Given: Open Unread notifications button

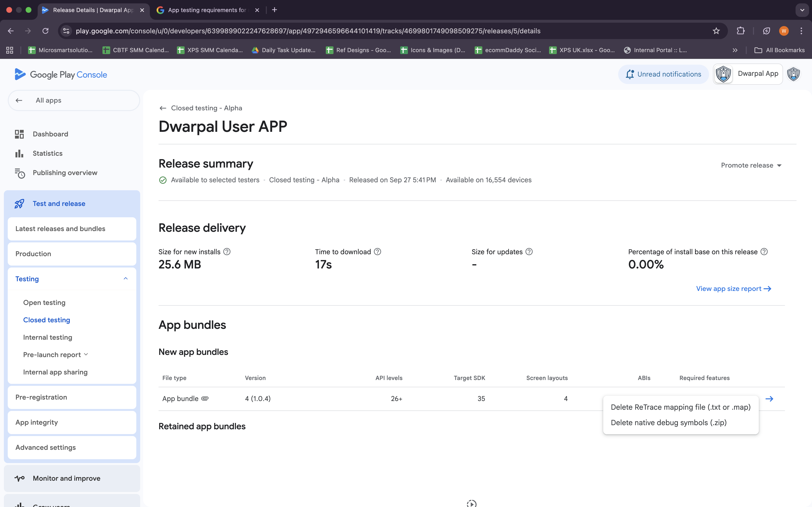Looking at the screenshot, I should coord(663,74).
